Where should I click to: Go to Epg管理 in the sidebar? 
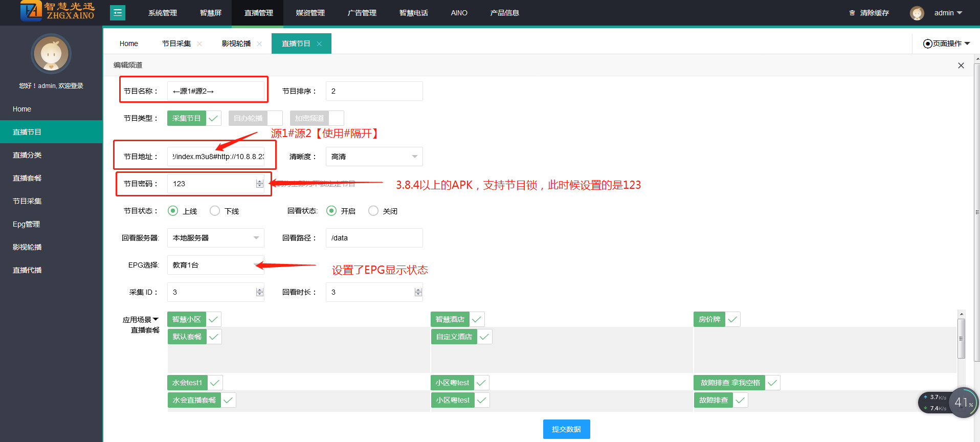point(27,224)
